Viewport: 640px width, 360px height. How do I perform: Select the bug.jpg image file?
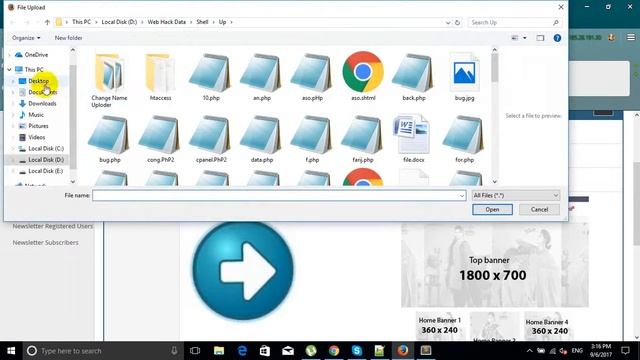(464, 77)
